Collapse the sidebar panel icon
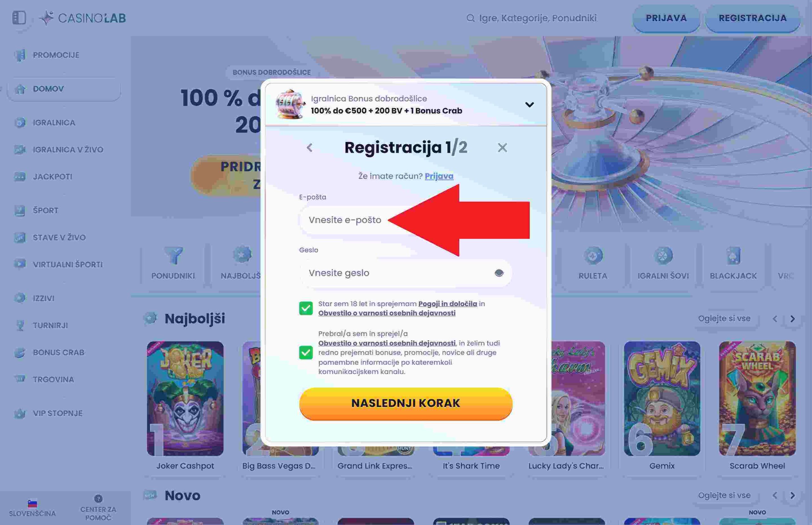The height and width of the screenshot is (525, 812). (19, 18)
